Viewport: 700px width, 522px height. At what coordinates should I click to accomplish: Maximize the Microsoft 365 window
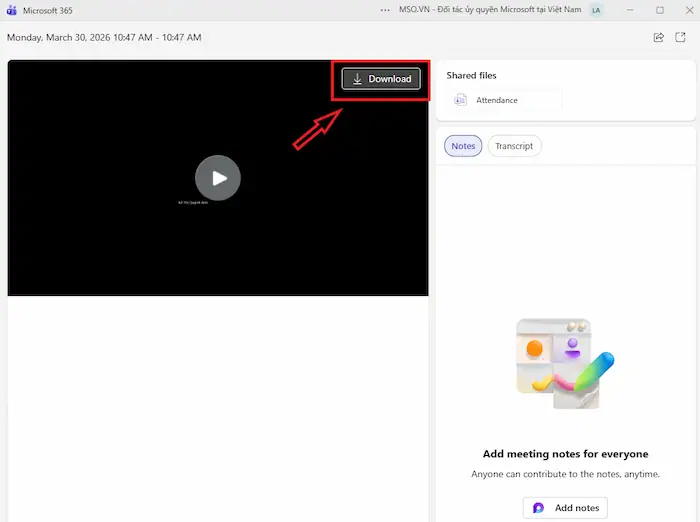pyautogui.click(x=659, y=10)
